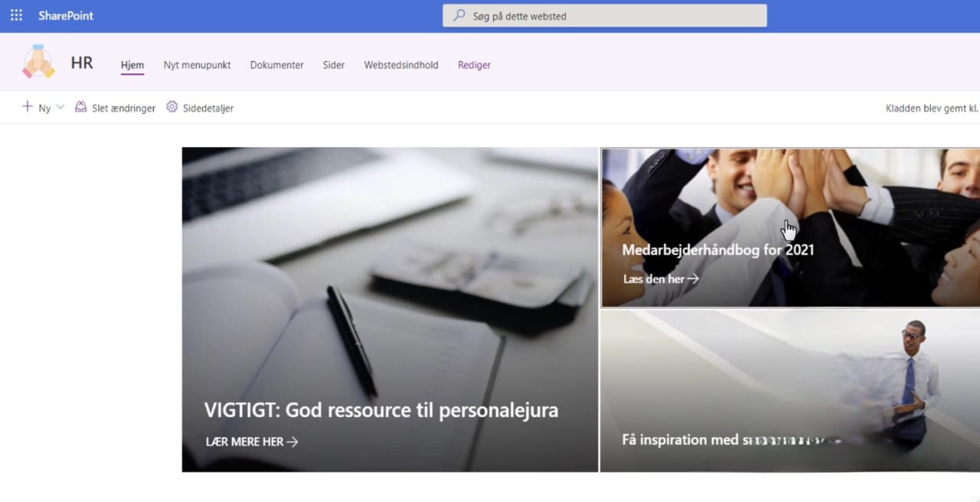Click the magnifier icon in search box
Image resolution: width=980 pixels, height=502 pixels.
(x=459, y=15)
